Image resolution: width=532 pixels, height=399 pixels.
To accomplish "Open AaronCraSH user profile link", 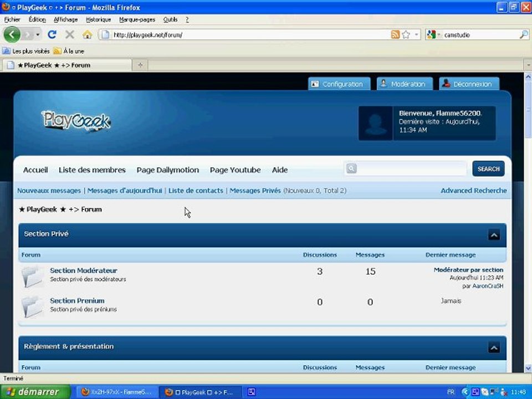I will tap(488, 286).
